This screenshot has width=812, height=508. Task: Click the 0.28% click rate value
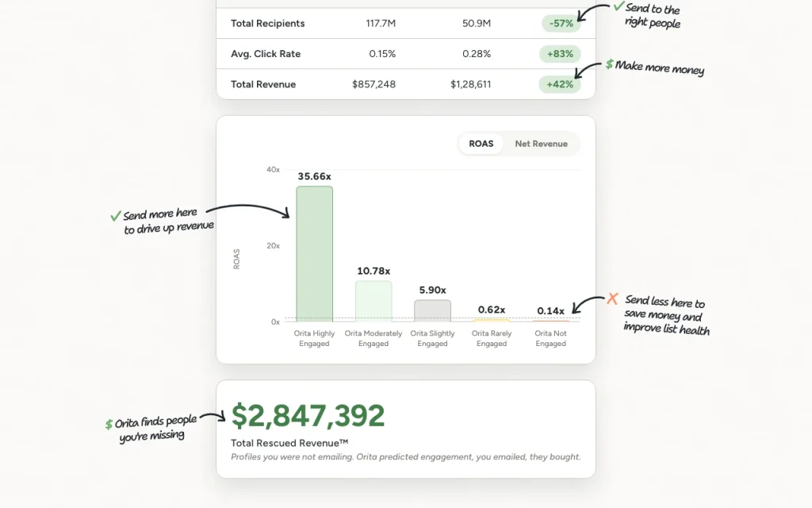click(477, 54)
